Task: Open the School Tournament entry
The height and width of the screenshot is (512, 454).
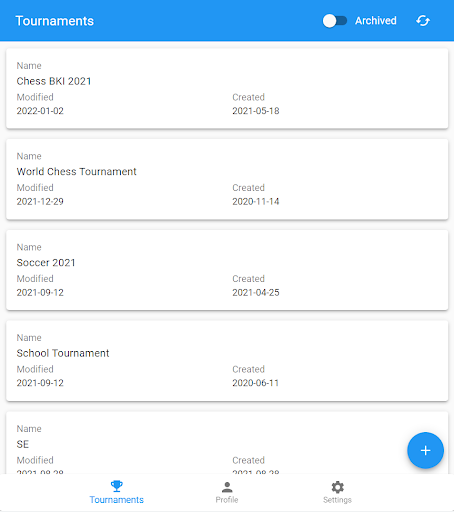Action: (x=227, y=361)
